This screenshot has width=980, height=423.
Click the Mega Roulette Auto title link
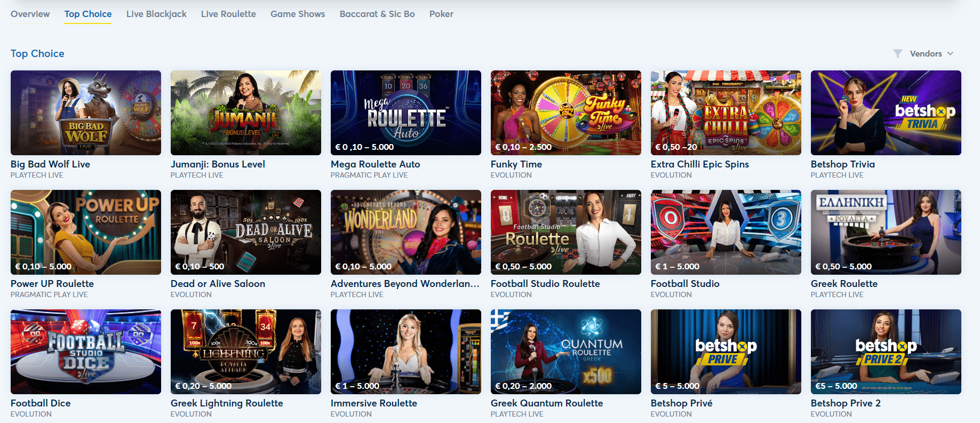tap(376, 164)
